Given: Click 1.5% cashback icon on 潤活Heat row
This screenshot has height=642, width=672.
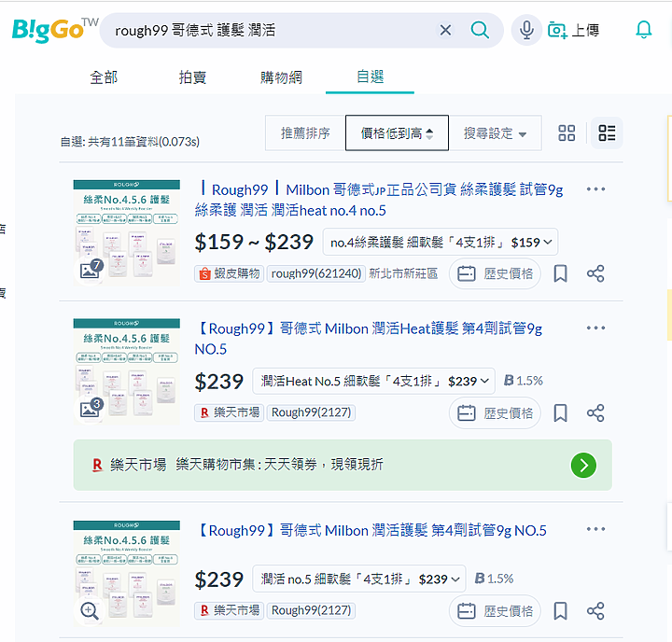Looking at the screenshot, I should 523,381.
